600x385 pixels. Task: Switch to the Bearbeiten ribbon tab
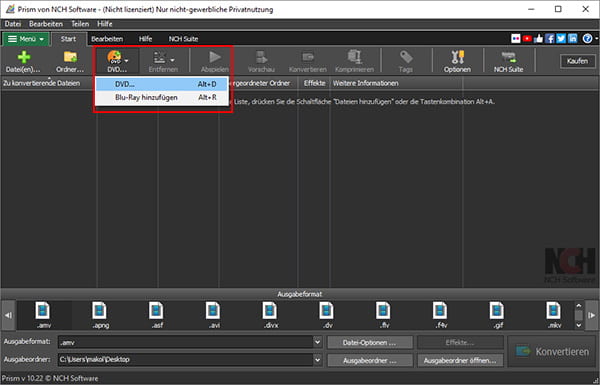(x=107, y=39)
